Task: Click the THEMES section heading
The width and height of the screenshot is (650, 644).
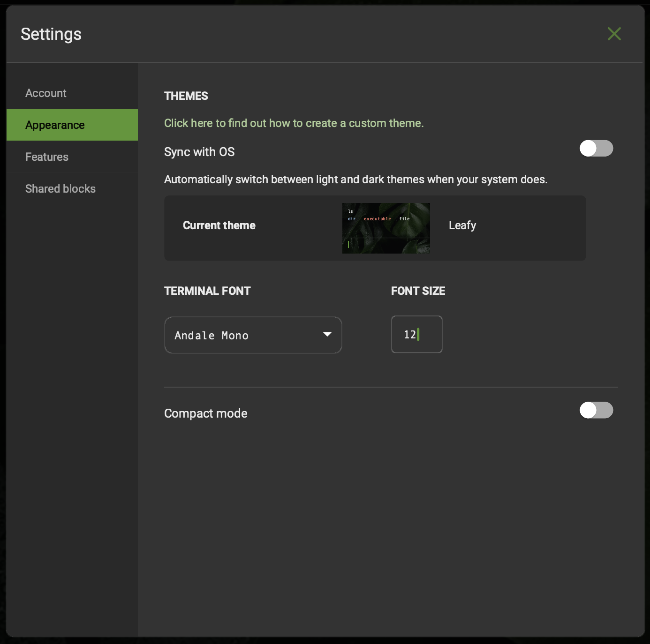Action: tap(186, 96)
